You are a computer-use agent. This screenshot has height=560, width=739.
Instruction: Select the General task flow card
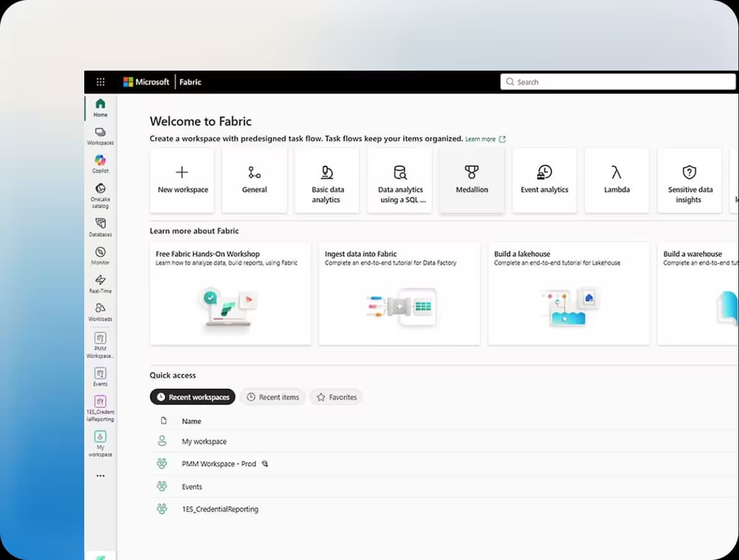[255, 180]
